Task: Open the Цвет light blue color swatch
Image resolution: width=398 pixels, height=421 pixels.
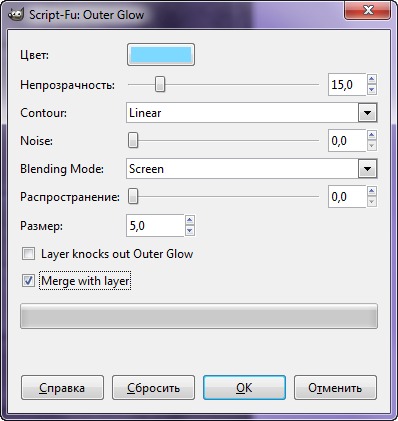Action: click(161, 55)
